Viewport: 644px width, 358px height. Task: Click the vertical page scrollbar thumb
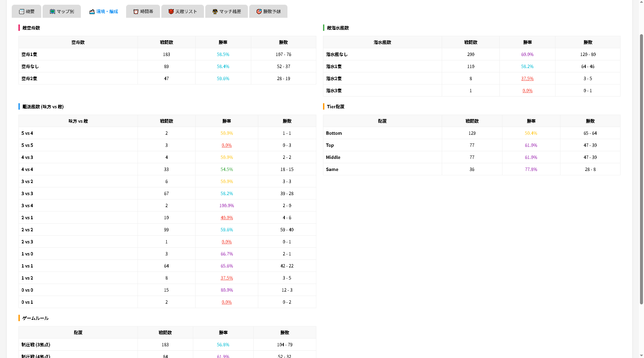pos(641,168)
